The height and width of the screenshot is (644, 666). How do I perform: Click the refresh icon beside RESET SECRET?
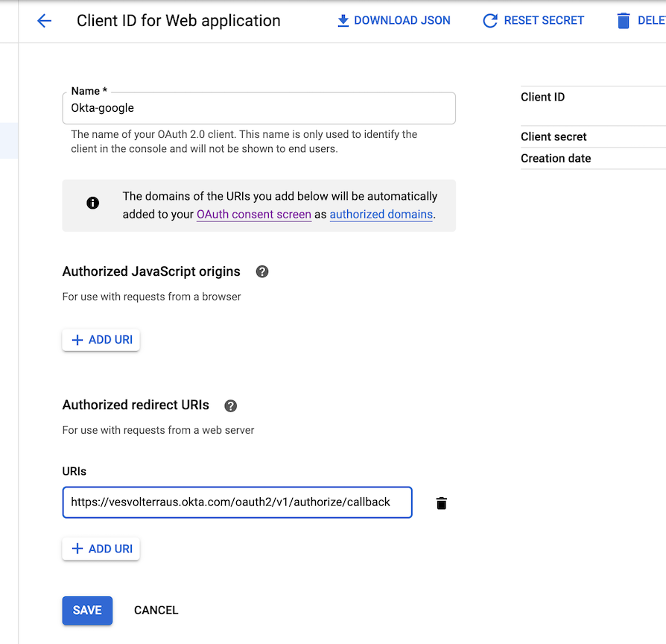490,20
